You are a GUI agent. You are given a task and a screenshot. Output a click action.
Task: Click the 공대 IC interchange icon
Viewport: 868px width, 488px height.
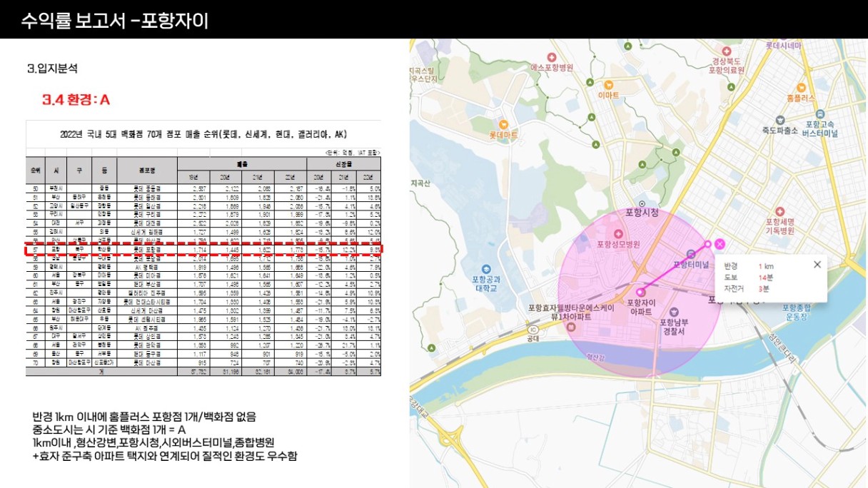(x=534, y=330)
